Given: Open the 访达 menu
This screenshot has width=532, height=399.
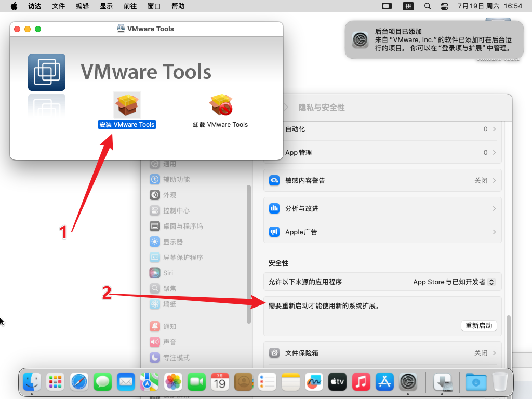Looking at the screenshot, I should click(x=35, y=6).
